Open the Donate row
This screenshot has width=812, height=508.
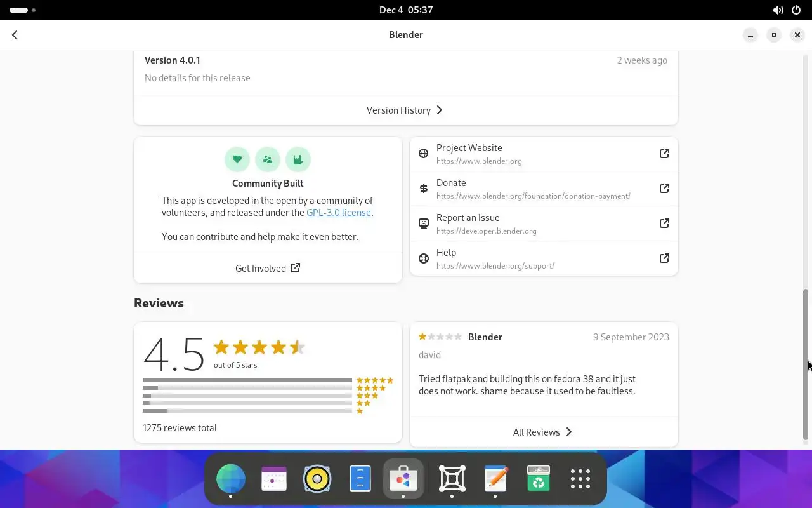tap(544, 189)
